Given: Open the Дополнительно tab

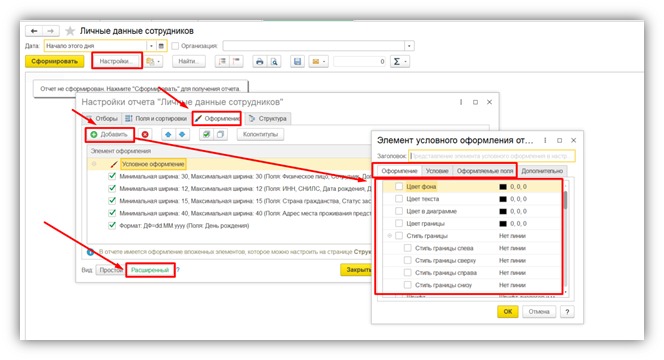Looking at the screenshot, I should (542, 171).
